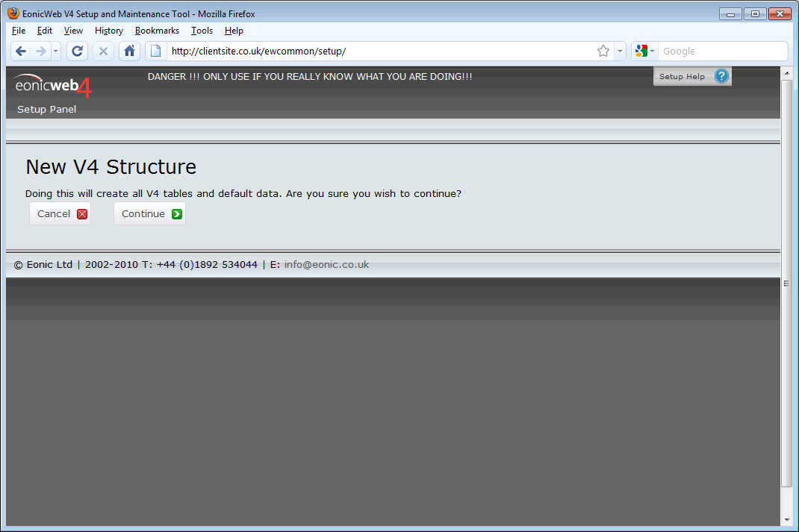
Task: Click the 'Doing this will create' message
Action: click(x=243, y=194)
